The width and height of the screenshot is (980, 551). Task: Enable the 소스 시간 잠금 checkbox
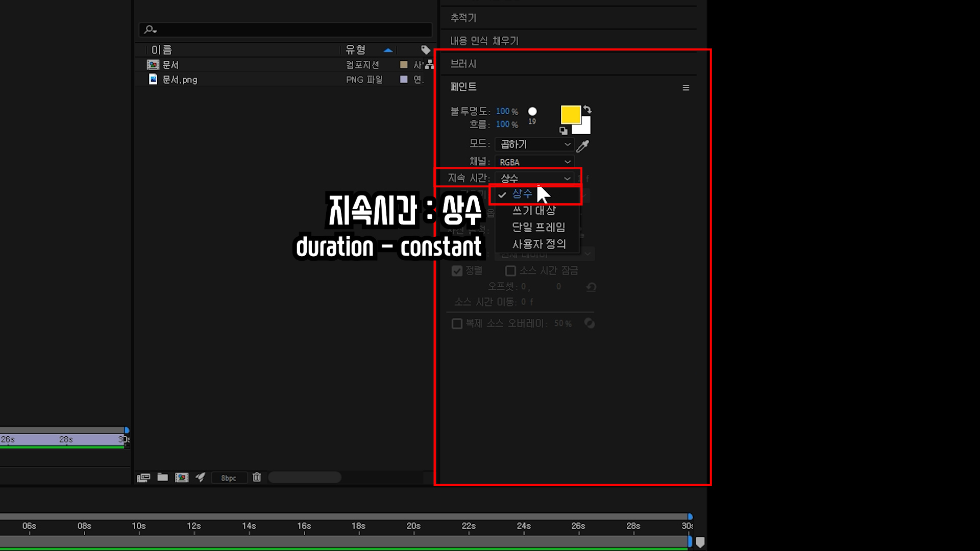(510, 271)
